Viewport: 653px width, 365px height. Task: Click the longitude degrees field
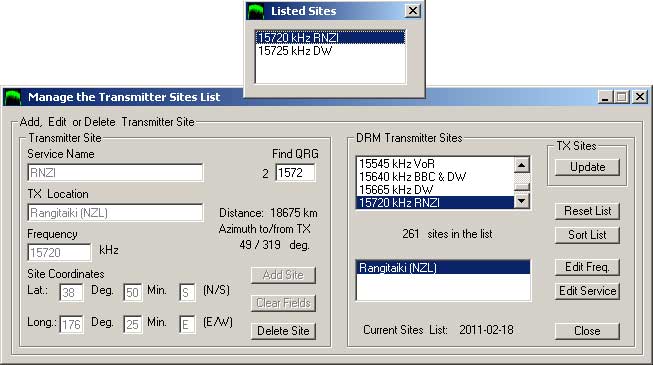pos(71,324)
